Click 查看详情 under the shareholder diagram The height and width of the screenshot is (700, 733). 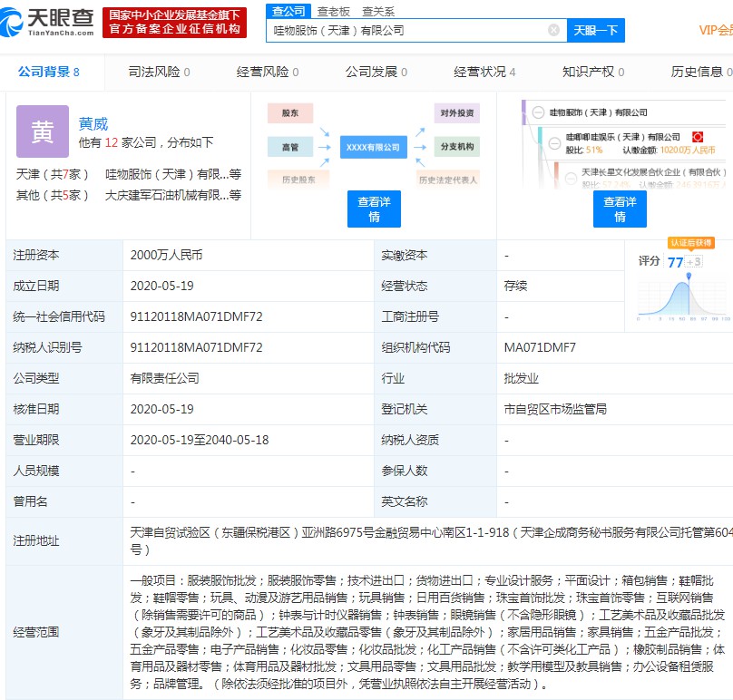pyautogui.click(x=374, y=209)
